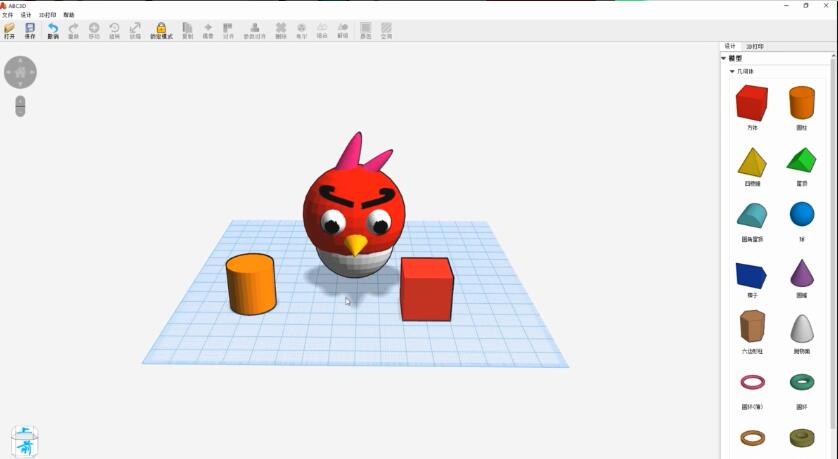Click the Save (保存) disk icon
The height and width of the screenshot is (459, 838).
click(x=30, y=28)
